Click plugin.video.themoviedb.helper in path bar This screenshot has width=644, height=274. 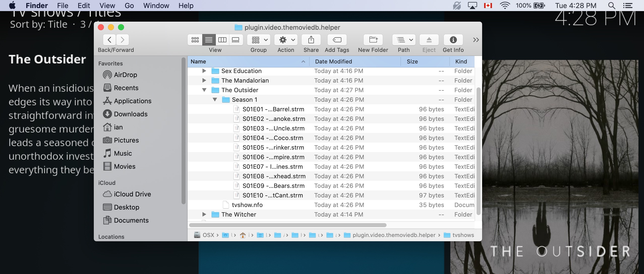pyautogui.click(x=390, y=235)
